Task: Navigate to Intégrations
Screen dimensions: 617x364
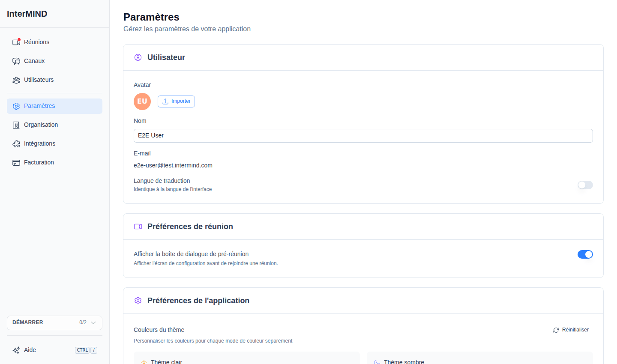Action: (x=54, y=143)
